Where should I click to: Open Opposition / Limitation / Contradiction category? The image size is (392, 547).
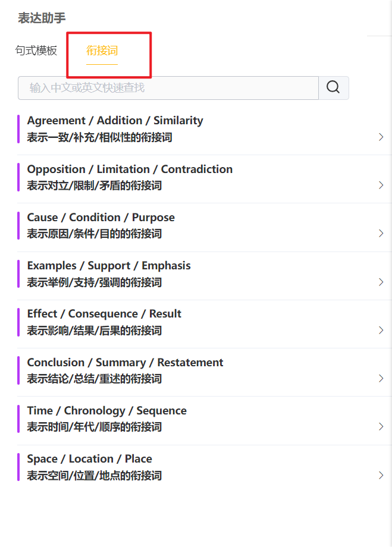[x=130, y=169]
